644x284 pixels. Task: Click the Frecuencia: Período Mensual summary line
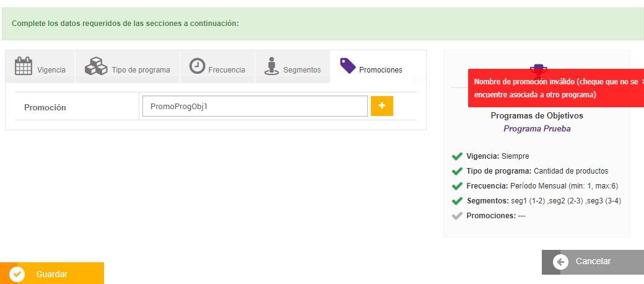(542, 186)
